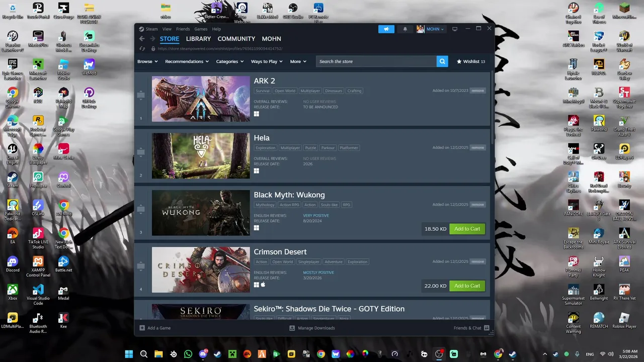Open the Wishlist 13 link
This screenshot has width=644, height=362.
pos(471,61)
